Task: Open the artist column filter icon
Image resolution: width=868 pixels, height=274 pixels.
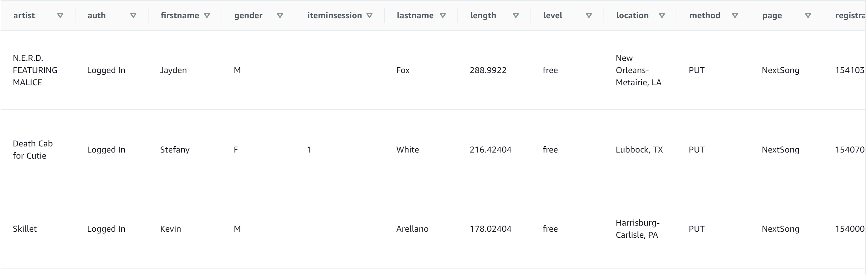Action: pos(60,15)
